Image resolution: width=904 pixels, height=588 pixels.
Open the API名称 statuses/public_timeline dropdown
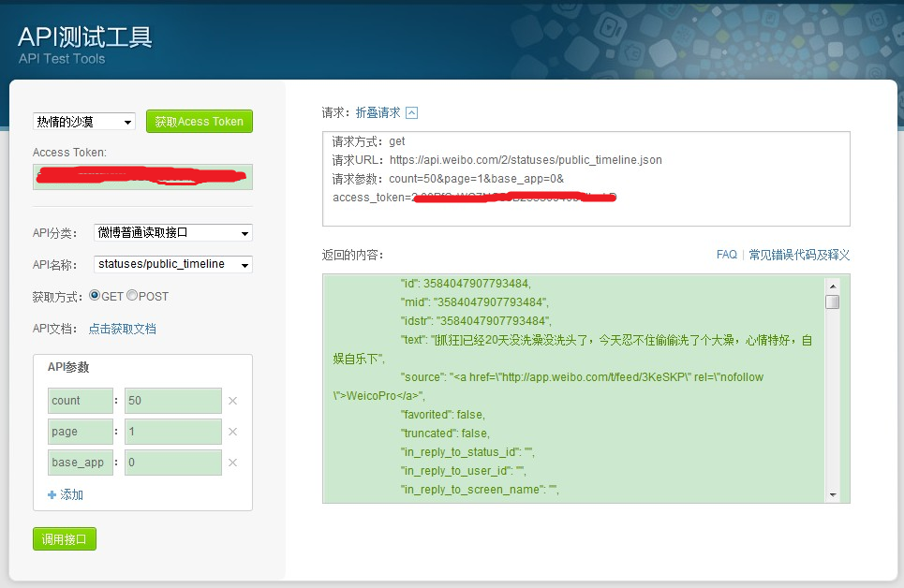tap(173, 264)
